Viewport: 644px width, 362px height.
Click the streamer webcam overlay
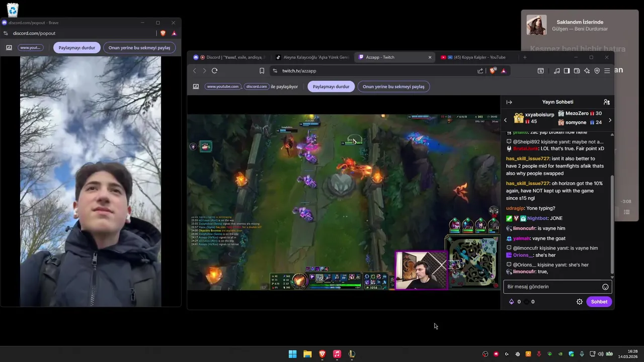click(x=421, y=270)
